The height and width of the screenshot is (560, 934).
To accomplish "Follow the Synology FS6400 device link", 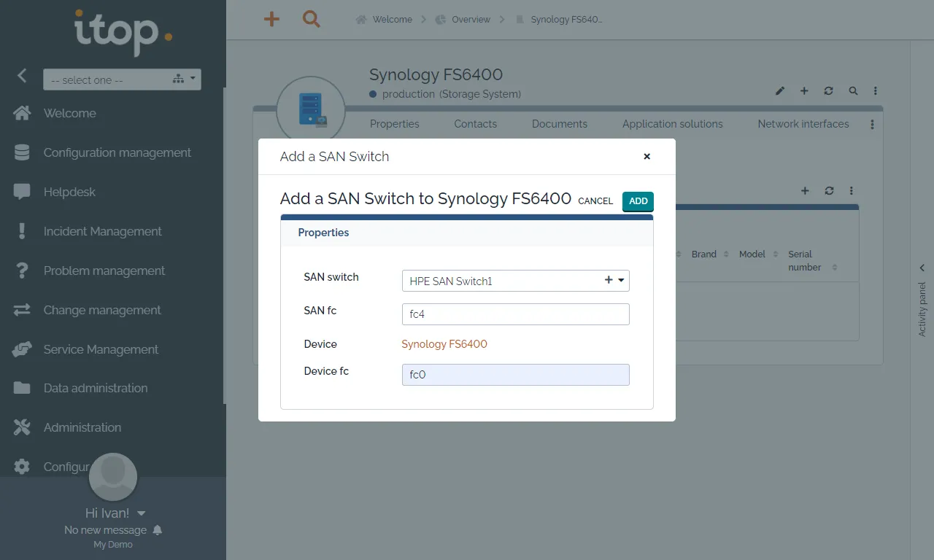I will [444, 344].
